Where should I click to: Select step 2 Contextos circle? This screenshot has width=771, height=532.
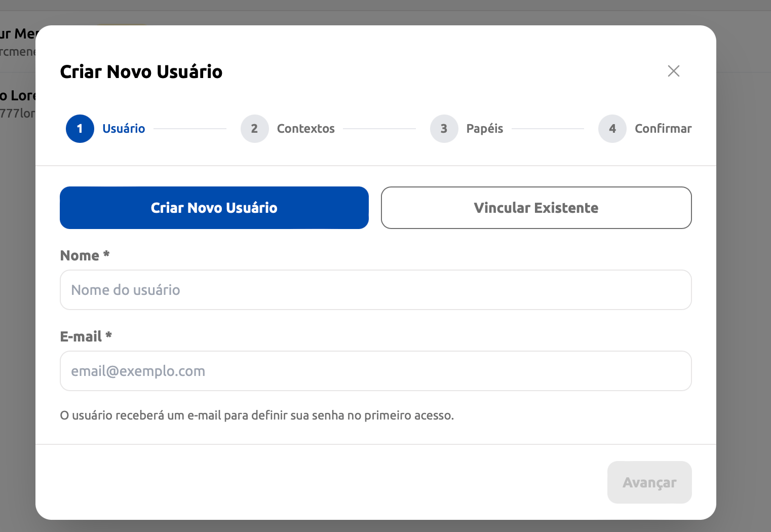(255, 129)
